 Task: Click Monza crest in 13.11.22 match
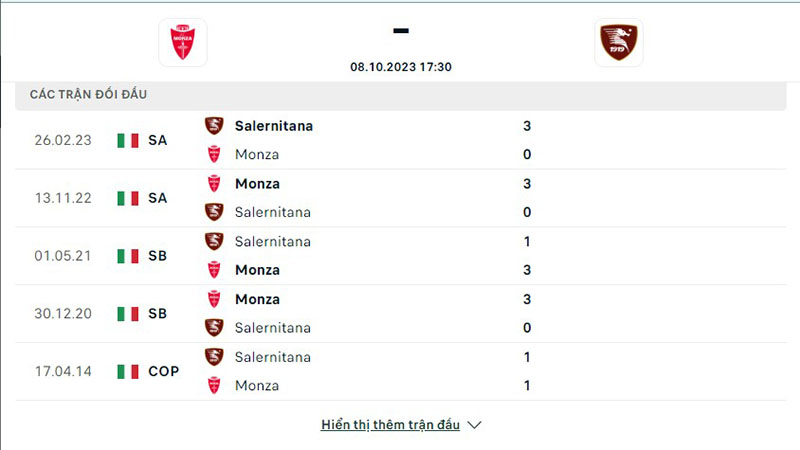pyautogui.click(x=214, y=184)
